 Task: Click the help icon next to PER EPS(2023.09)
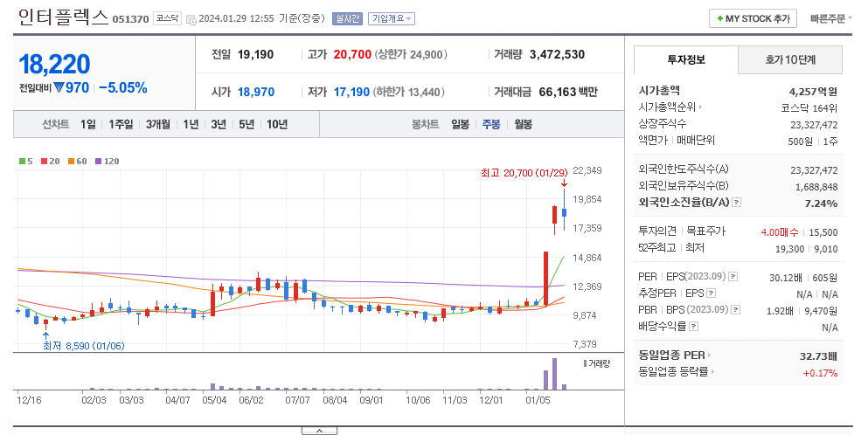point(733,277)
